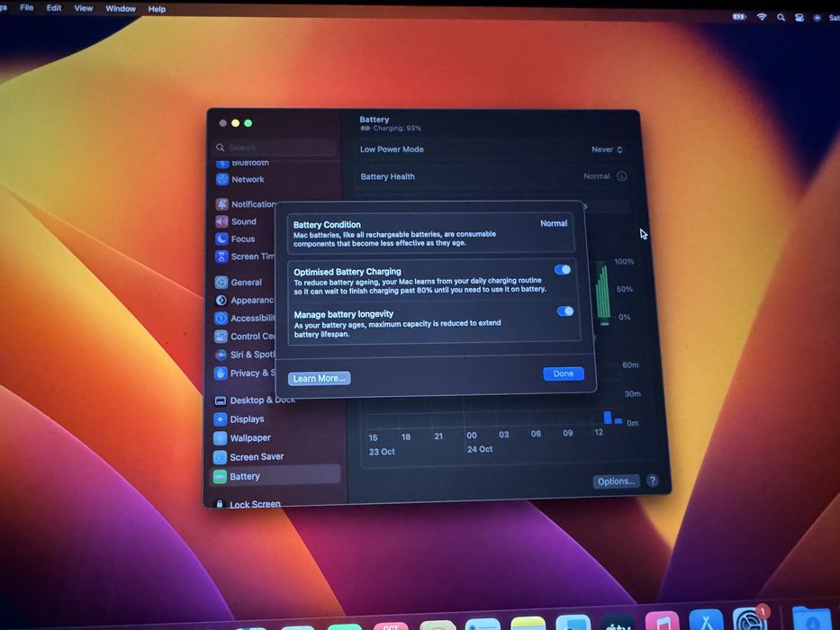This screenshot has width=840, height=630.
Task: Select Control Centre in the sidebar
Action: [x=244, y=337]
